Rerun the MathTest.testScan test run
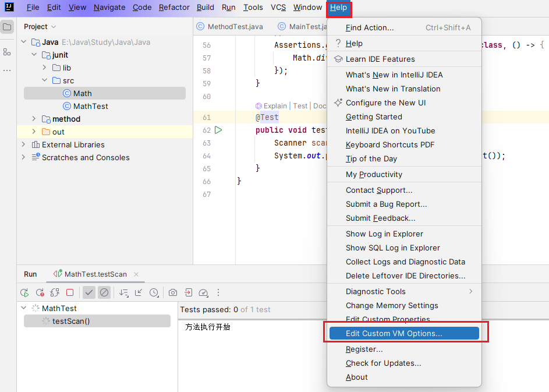The image size is (549, 392). tap(24, 292)
